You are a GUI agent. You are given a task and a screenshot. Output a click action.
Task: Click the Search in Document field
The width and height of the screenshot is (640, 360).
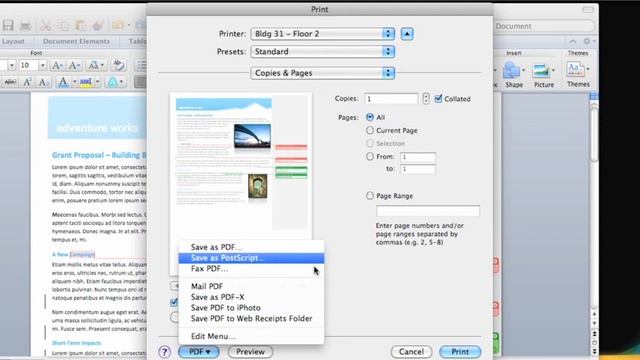pyautogui.click(x=544, y=26)
